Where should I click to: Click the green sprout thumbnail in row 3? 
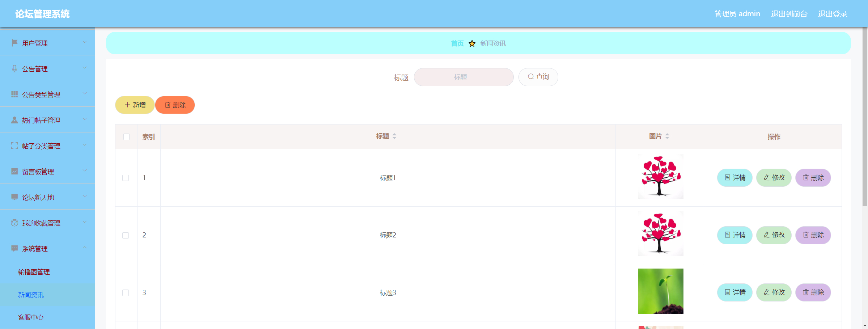click(x=661, y=291)
